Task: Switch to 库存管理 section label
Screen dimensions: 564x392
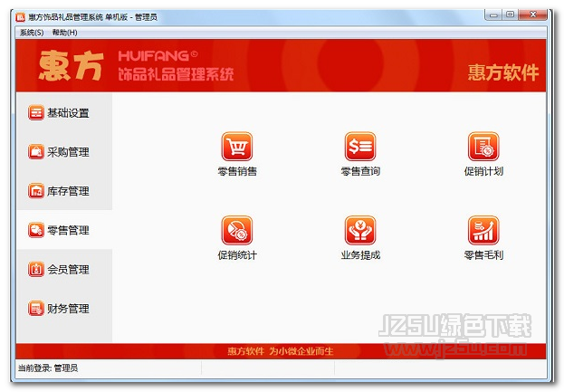Action: [x=68, y=191]
